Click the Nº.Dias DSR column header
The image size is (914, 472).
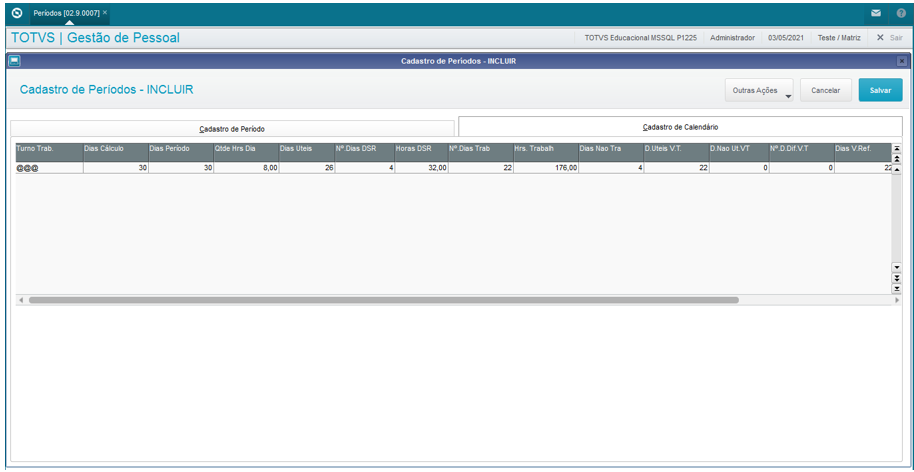point(364,152)
